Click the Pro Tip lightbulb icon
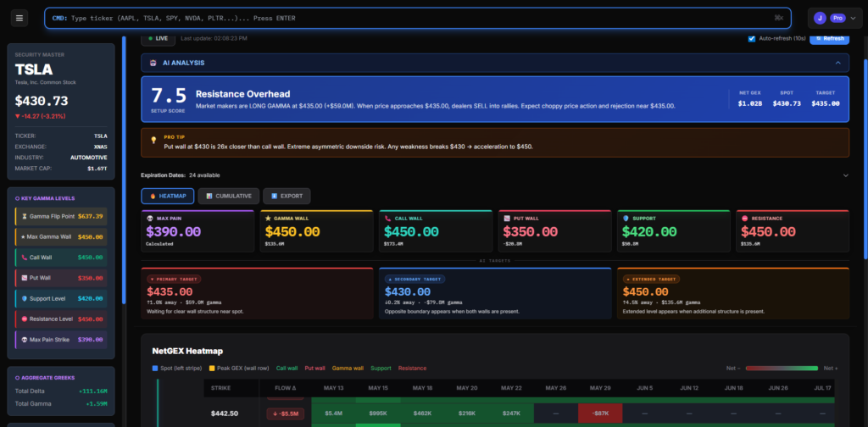The image size is (868, 427). coord(153,140)
